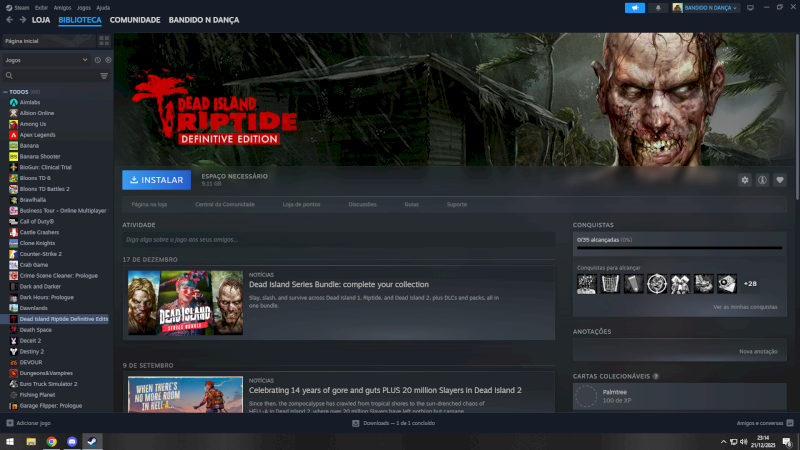
Task: Toggle sort by recent activity clock icon
Action: [98, 60]
